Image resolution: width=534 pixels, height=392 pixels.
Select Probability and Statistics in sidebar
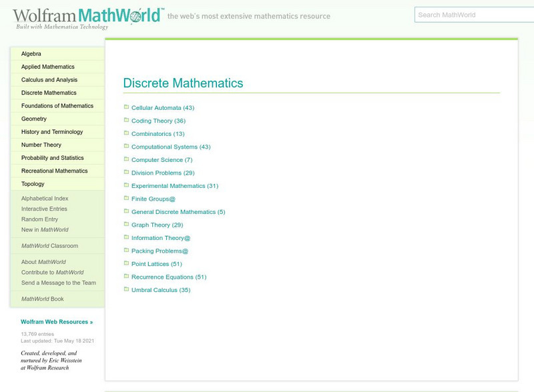[57, 158]
